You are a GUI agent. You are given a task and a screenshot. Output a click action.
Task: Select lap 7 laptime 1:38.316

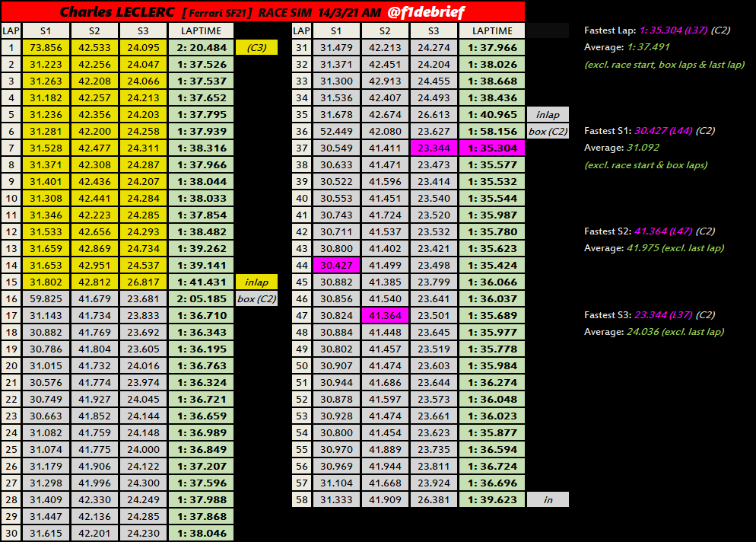coord(201,148)
